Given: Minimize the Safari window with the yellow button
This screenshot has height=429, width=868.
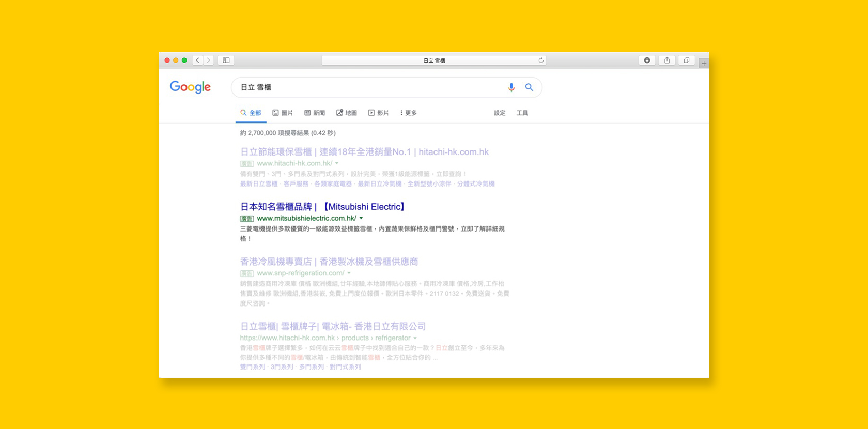Looking at the screenshot, I should point(176,60).
